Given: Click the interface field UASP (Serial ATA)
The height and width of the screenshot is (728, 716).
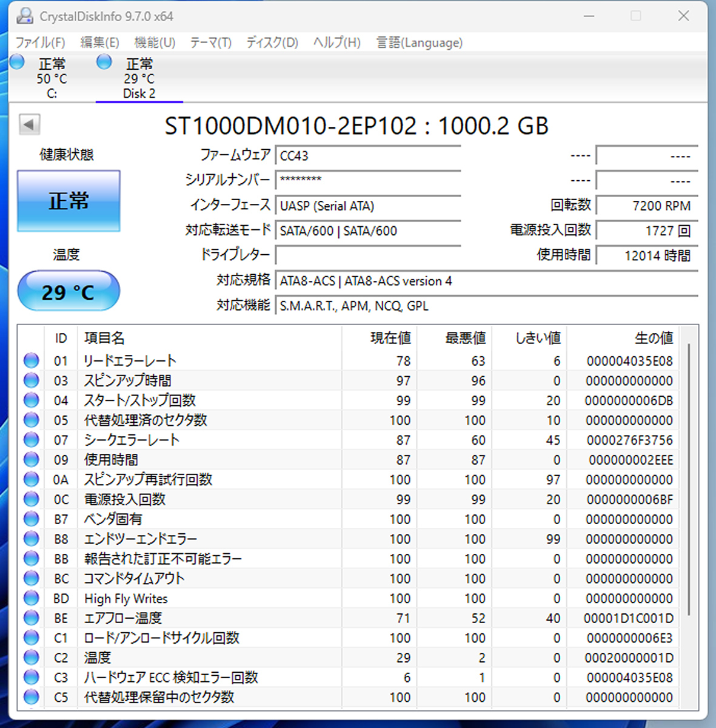Looking at the screenshot, I should click(x=368, y=206).
